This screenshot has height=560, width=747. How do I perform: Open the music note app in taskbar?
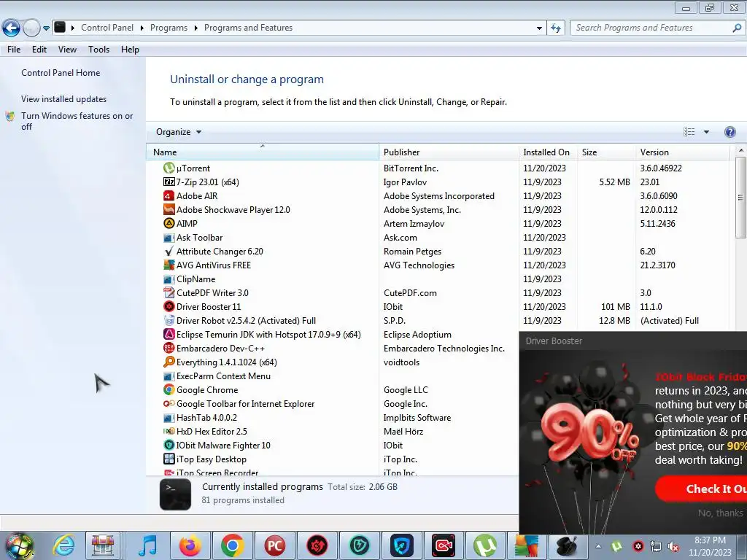coord(147,545)
